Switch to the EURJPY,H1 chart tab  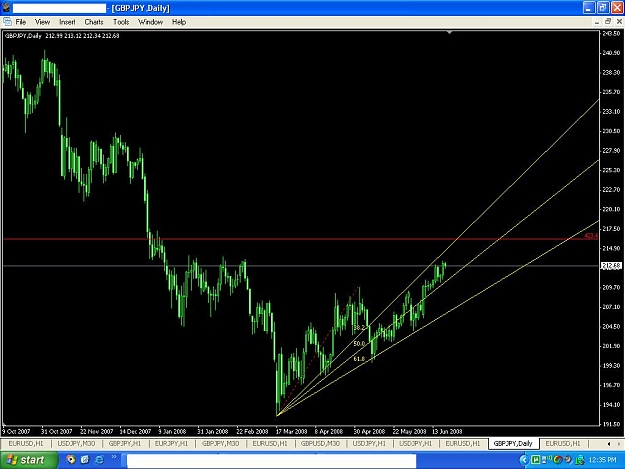(171, 443)
